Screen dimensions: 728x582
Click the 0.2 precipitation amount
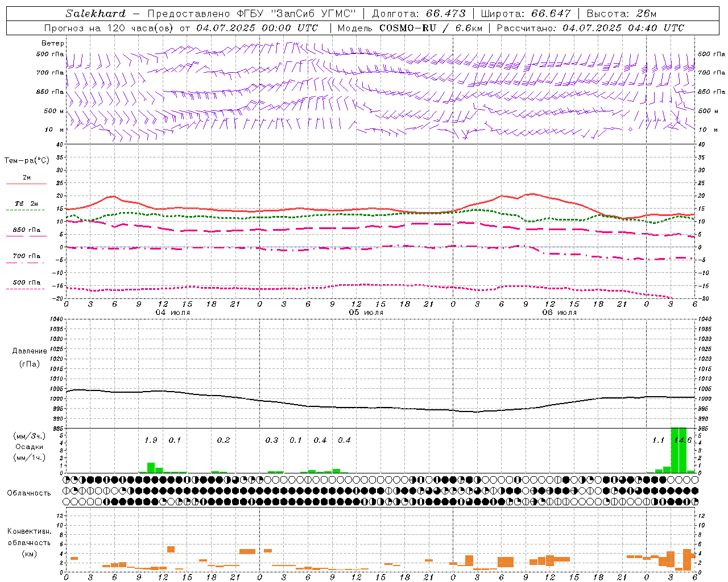224,440
